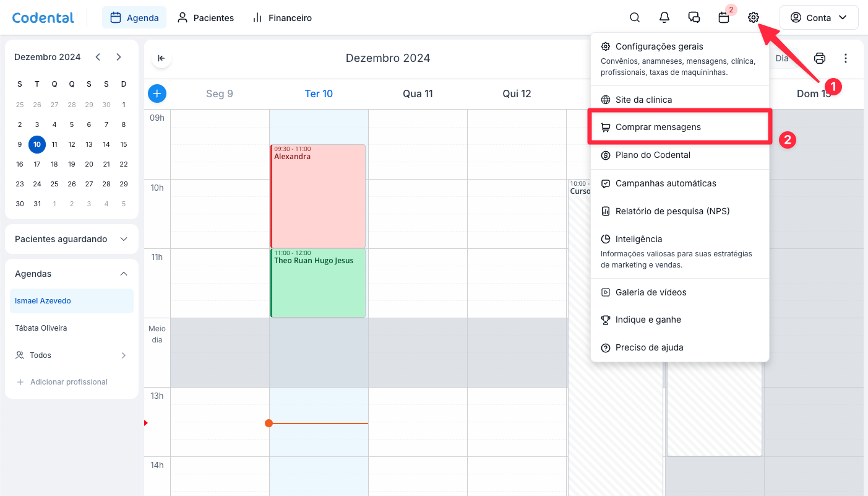The width and height of the screenshot is (868, 496).
Task: Open the Conta account dropdown
Action: click(819, 17)
